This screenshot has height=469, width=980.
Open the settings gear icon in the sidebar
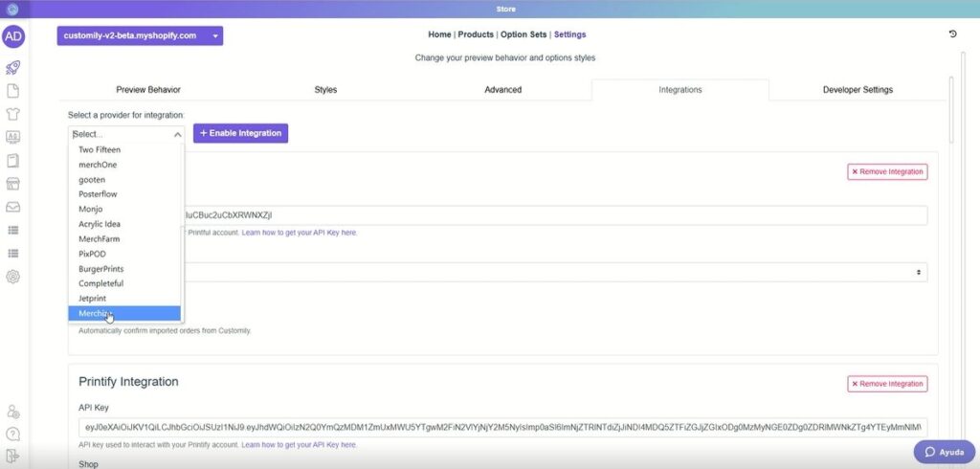click(13, 277)
